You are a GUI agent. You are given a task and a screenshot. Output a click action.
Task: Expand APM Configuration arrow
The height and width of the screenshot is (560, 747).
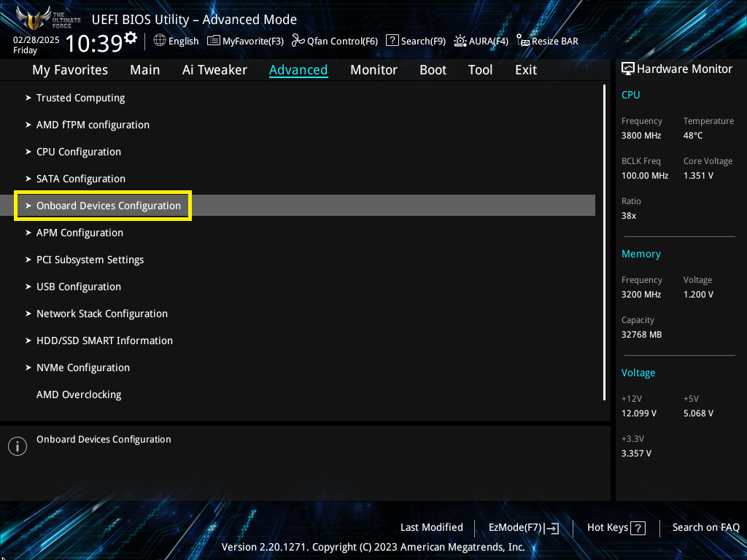tap(28, 233)
